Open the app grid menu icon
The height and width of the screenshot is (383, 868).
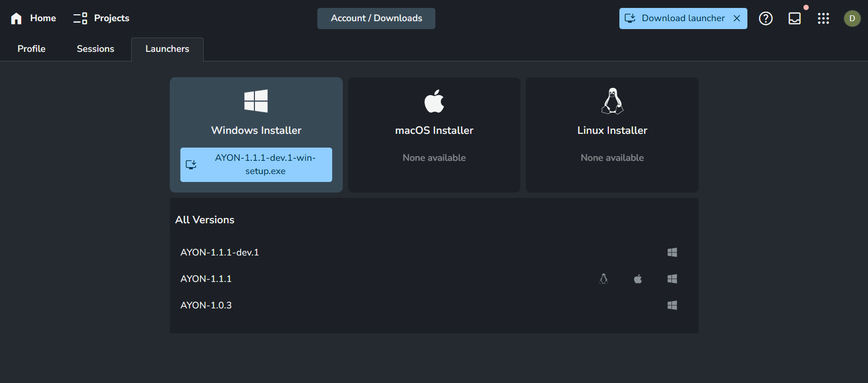(x=823, y=19)
